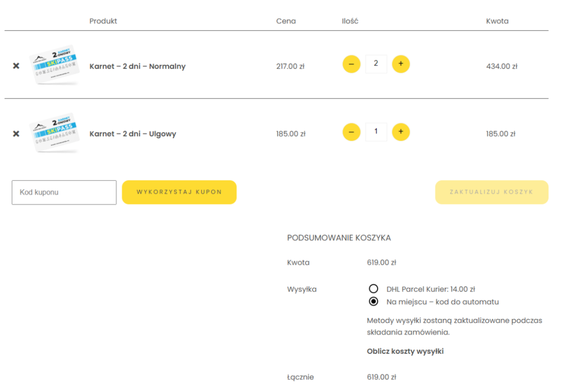588x390 pixels.
Task: Click the 185.00 zł unit price under Cena
Action: coord(291,134)
